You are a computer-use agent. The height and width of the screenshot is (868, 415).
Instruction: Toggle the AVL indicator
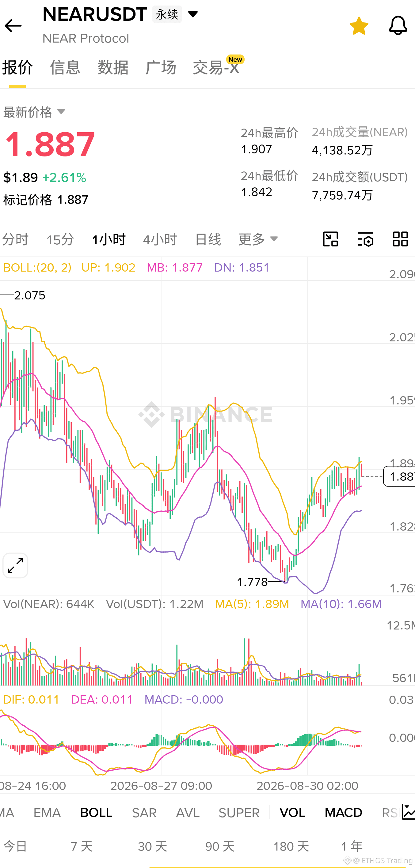click(188, 813)
